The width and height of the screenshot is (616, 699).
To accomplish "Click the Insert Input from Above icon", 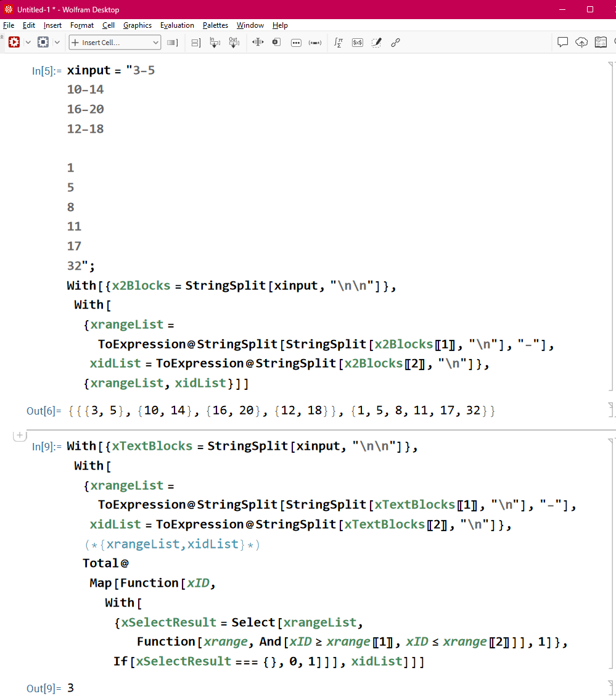I will click(x=215, y=43).
